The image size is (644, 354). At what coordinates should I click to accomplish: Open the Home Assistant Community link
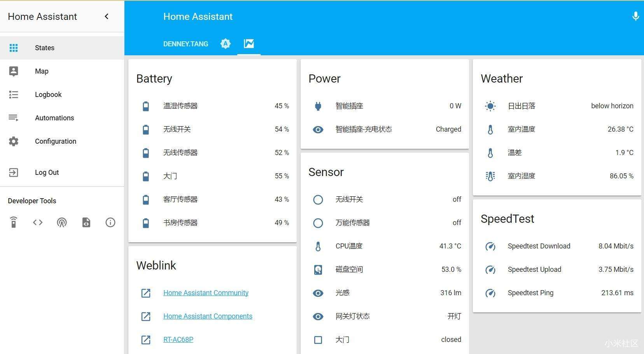206,293
